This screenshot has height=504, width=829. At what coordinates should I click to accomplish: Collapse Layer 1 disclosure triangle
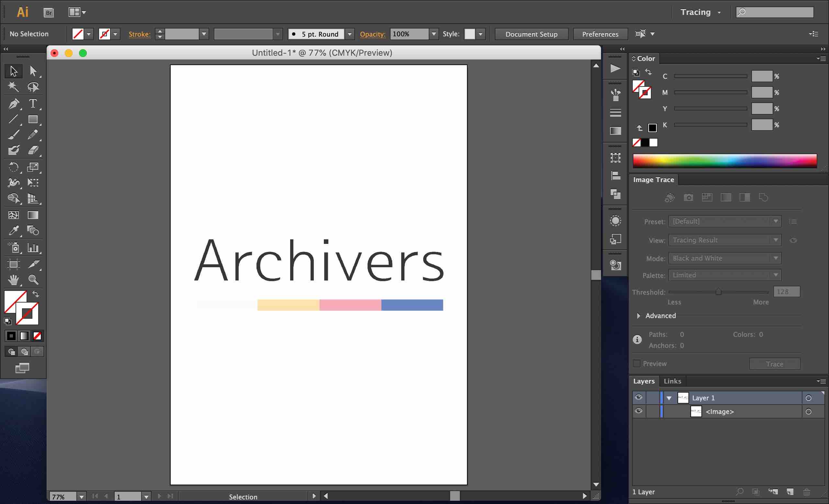[669, 398]
